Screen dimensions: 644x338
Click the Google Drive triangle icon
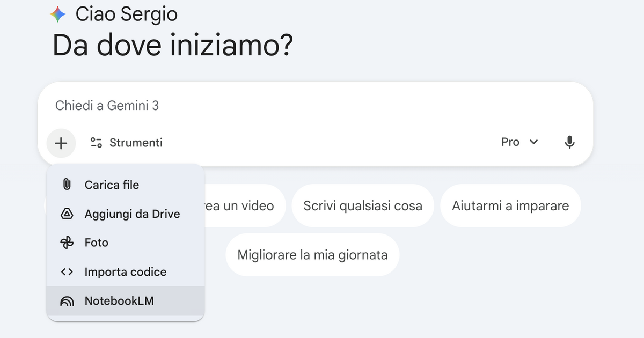tap(67, 214)
